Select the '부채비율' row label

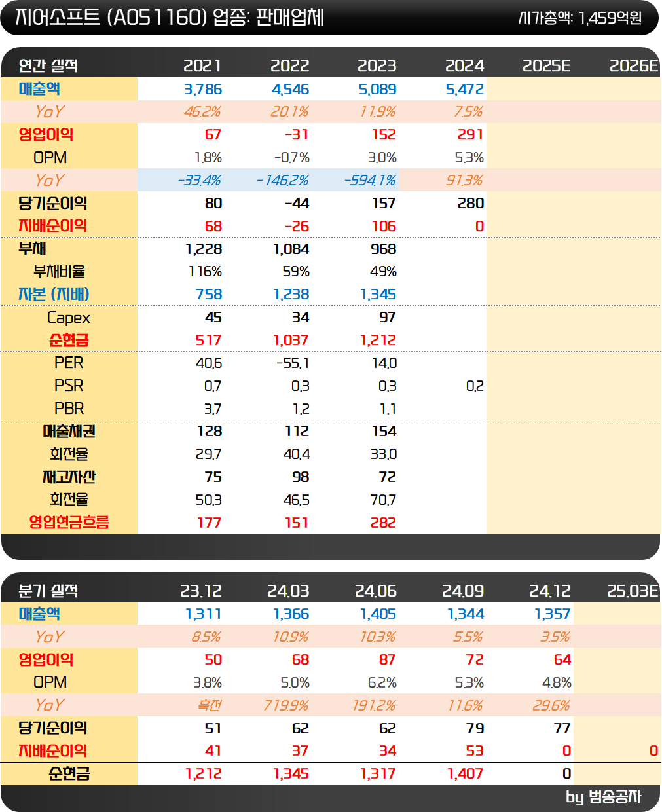[59, 272]
